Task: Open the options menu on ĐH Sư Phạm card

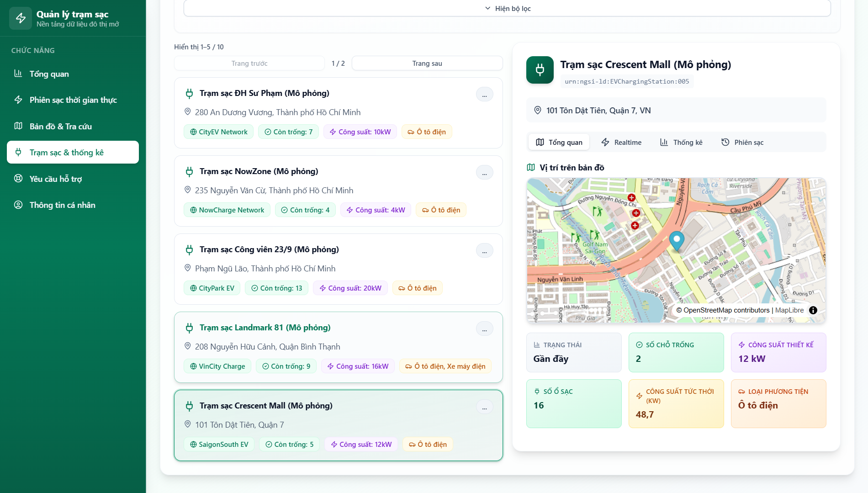Action: pyautogui.click(x=485, y=94)
